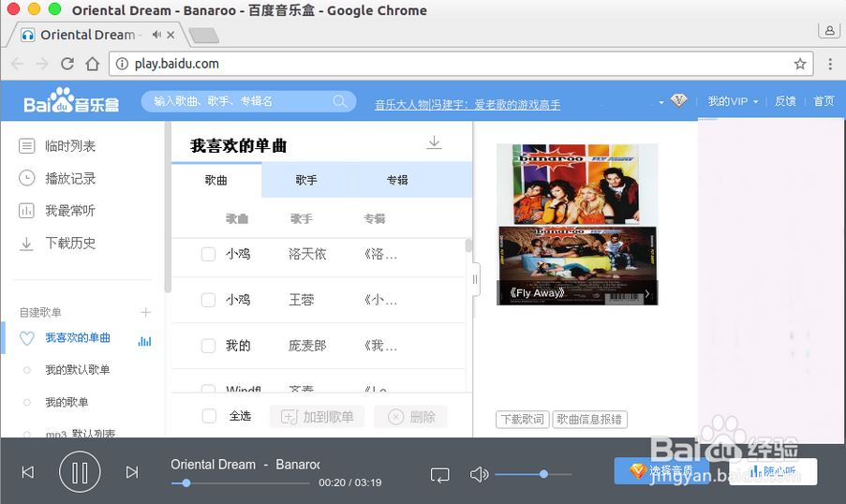Pause the song with the pause button
Image resolution: width=846 pixels, height=504 pixels.
point(80,472)
